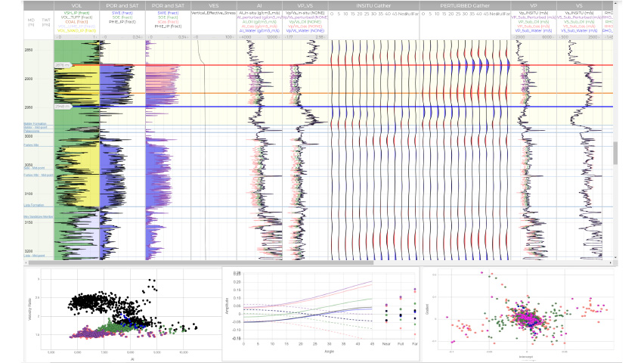The width and height of the screenshot is (644, 363).
Task: Click the VES track 0-100 scale bar
Action: 214,37
